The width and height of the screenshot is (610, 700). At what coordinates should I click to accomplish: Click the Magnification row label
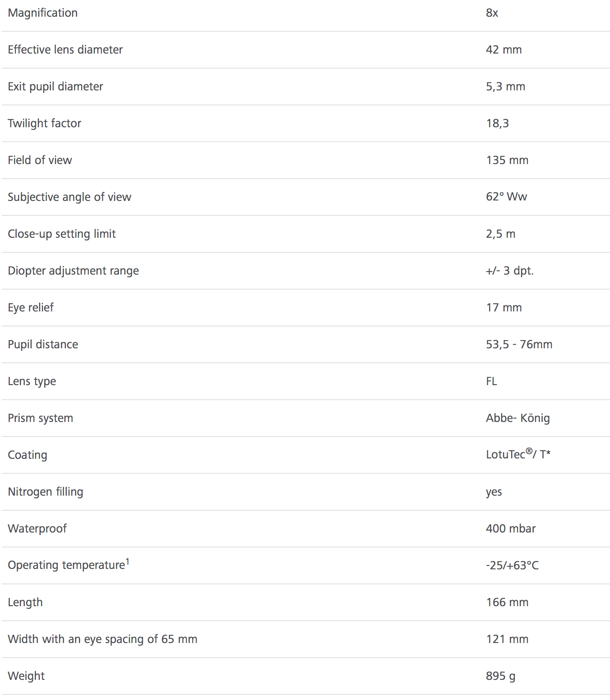click(x=43, y=13)
